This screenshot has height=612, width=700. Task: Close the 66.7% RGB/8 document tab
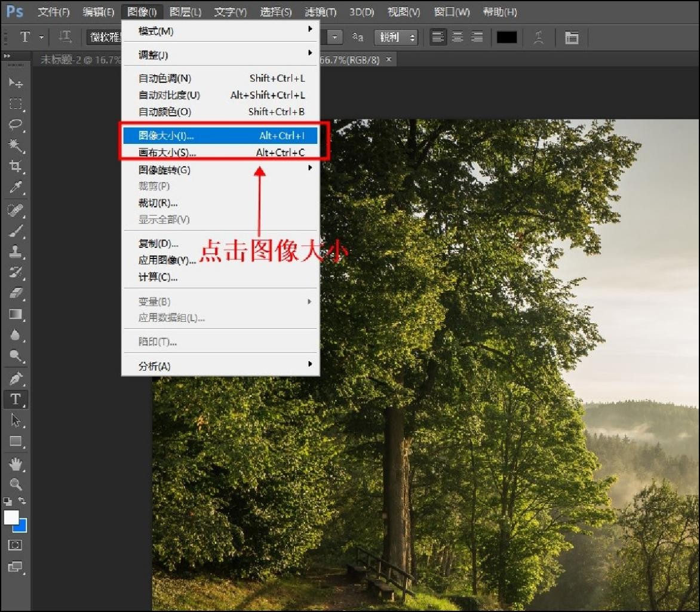tap(389, 59)
